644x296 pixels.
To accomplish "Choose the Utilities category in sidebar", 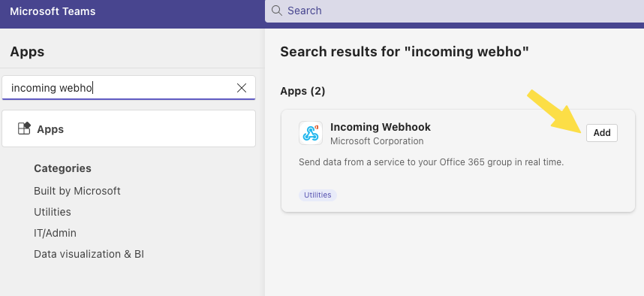I will tap(52, 212).
